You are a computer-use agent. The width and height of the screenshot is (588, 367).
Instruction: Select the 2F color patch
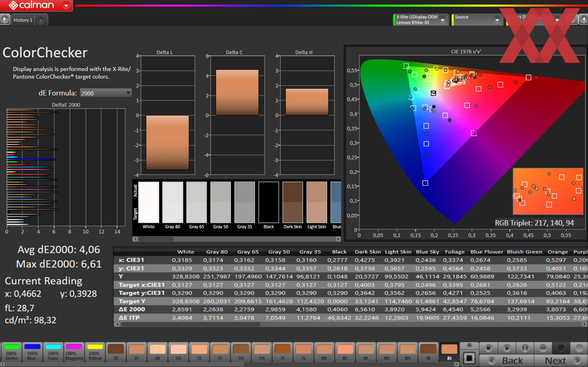137,352
